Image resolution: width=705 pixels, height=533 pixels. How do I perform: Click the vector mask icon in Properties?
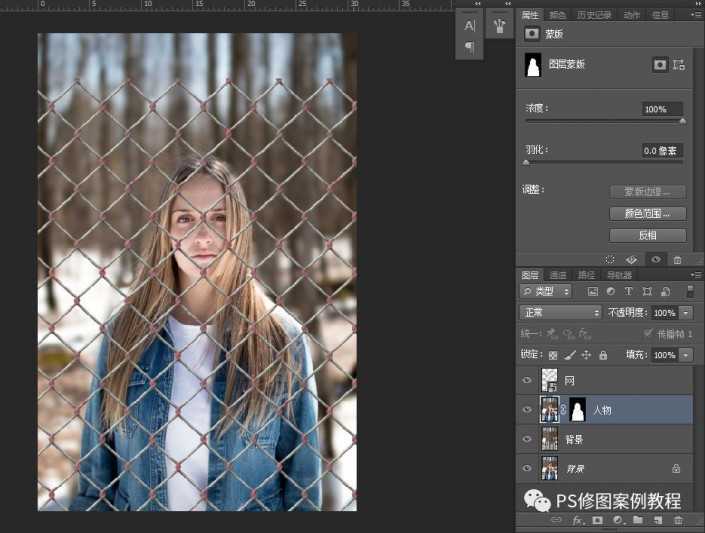[x=680, y=65]
